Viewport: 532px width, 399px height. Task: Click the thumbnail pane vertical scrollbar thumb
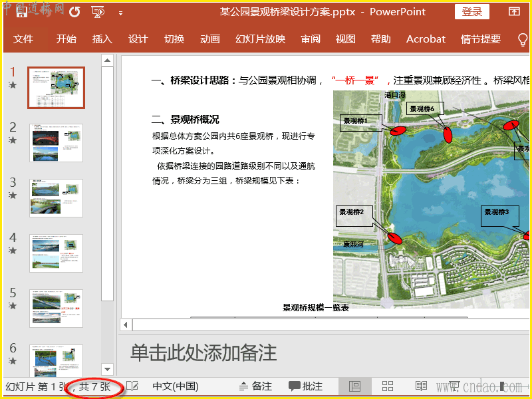tap(107, 184)
